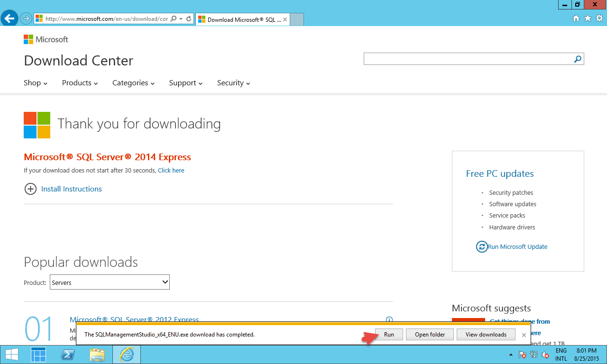
Task: Run the downloaded SQLManagementStudio file
Action: pyautogui.click(x=389, y=334)
